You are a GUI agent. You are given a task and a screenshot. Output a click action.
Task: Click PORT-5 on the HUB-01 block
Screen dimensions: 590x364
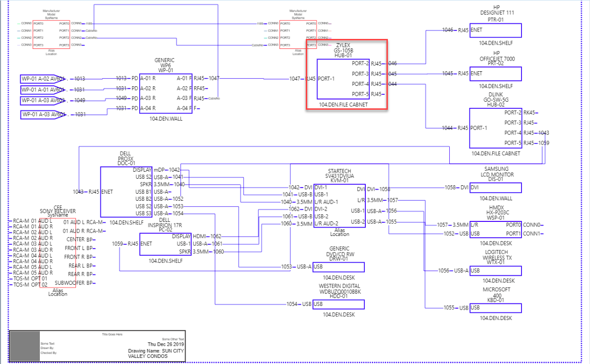click(361, 94)
